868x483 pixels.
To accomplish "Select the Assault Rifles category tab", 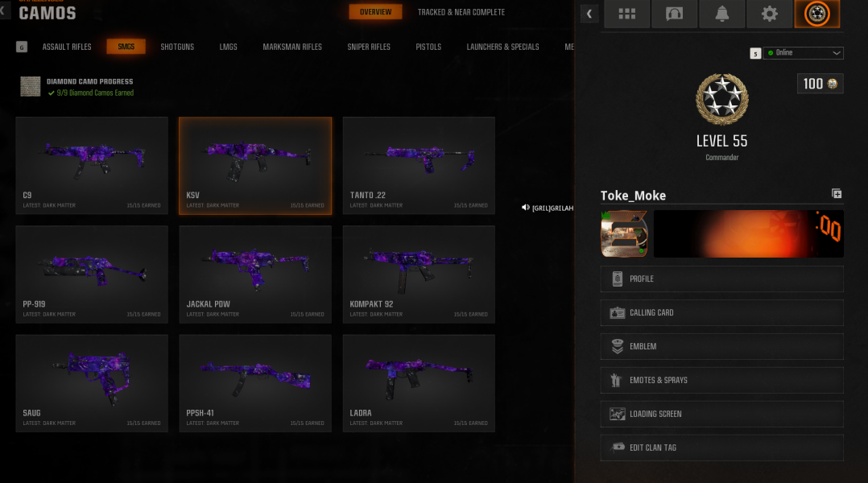I will click(x=67, y=47).
